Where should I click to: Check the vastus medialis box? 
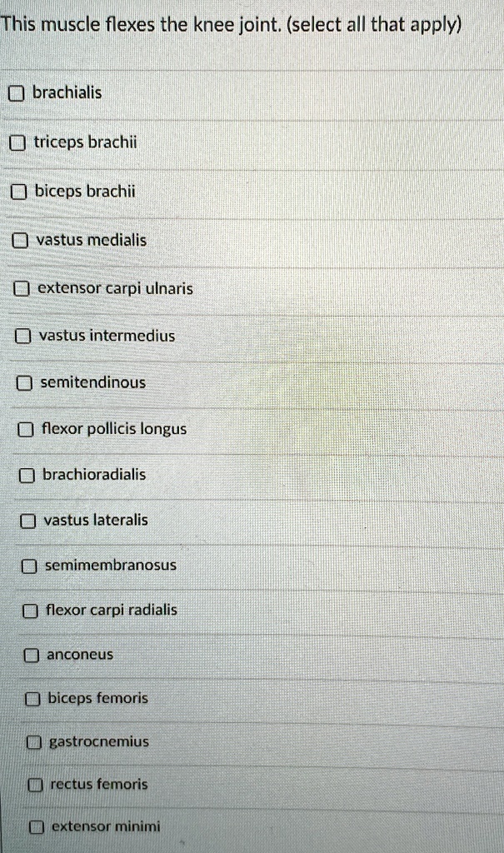click(x=21, y=241)
